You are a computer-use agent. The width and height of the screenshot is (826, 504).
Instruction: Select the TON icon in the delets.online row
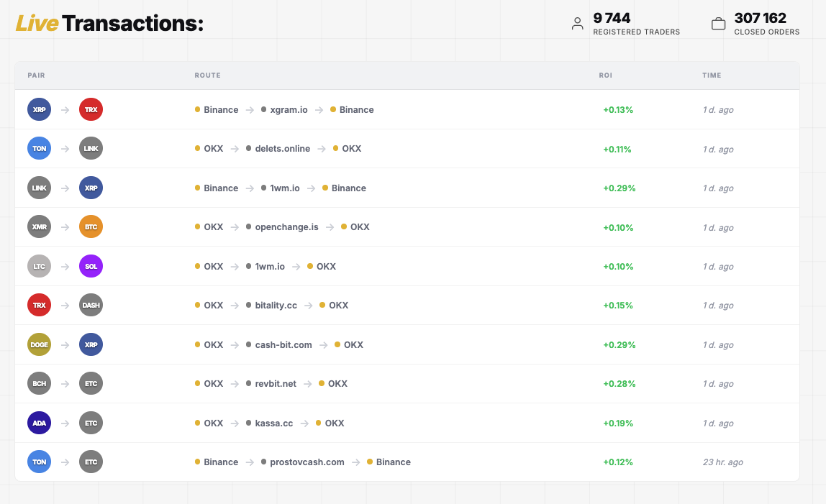click(39, 149)
